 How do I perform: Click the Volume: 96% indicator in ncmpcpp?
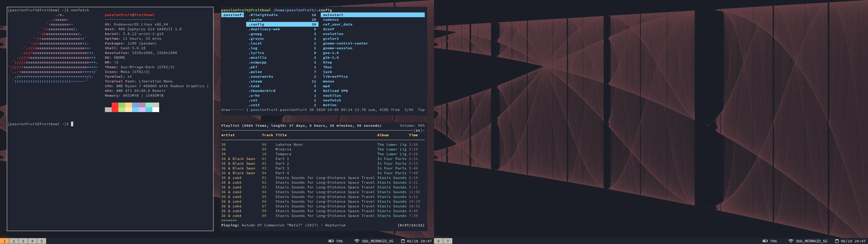pos(412,126)
